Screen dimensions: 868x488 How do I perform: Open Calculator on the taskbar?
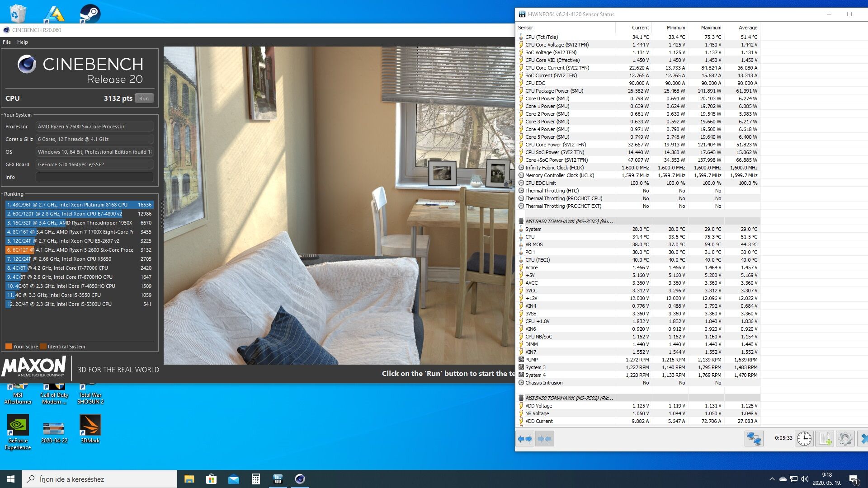click(x=255, y=479)
